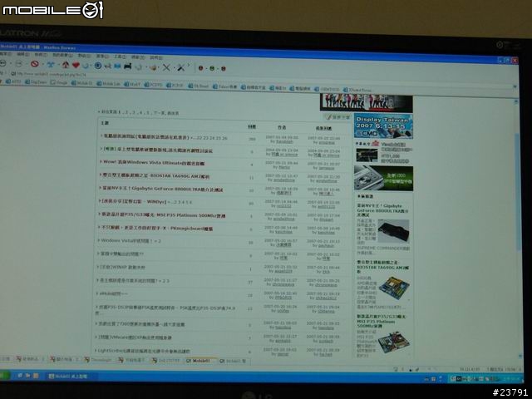Click the MSI P35 motherboard sidebar thumbnail

pos(393,342)
